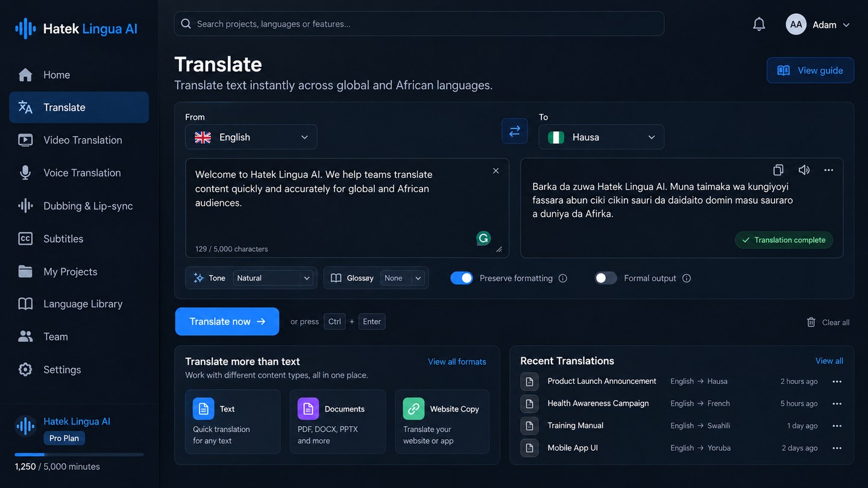Open Subtitles section
The image size is (868, 488).
click(79, 239)
